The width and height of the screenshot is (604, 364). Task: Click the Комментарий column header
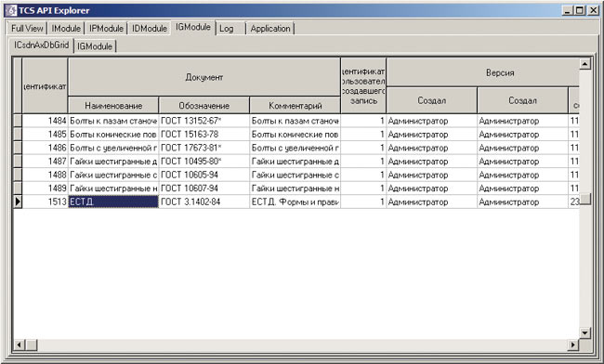pos(295,106)
